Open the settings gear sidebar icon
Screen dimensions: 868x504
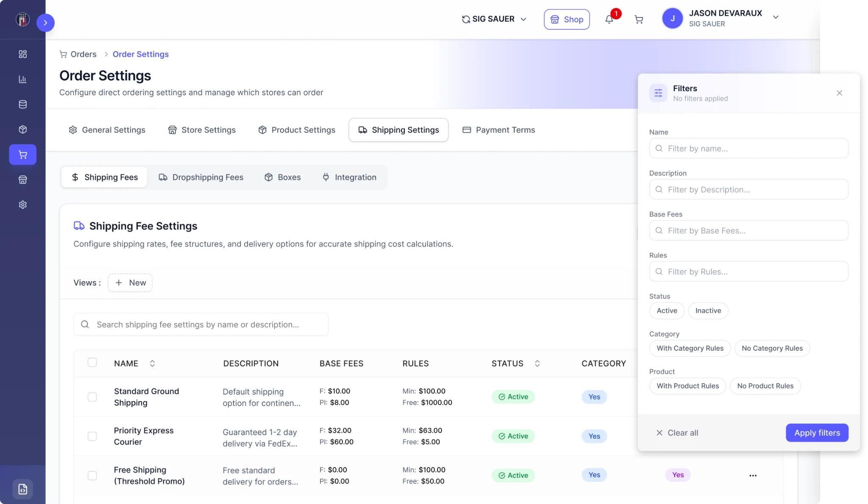coord(23,205)
